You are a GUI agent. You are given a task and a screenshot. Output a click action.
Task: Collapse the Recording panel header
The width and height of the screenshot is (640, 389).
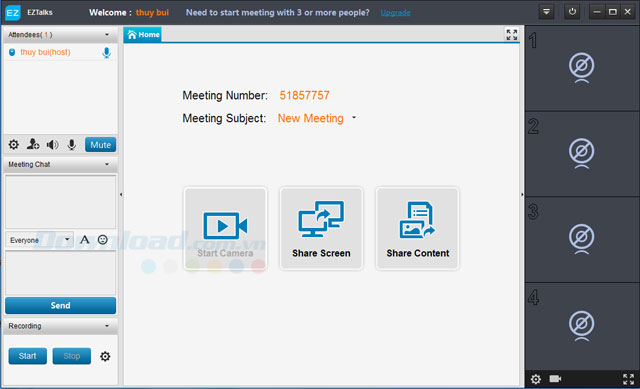pos(60,326)
